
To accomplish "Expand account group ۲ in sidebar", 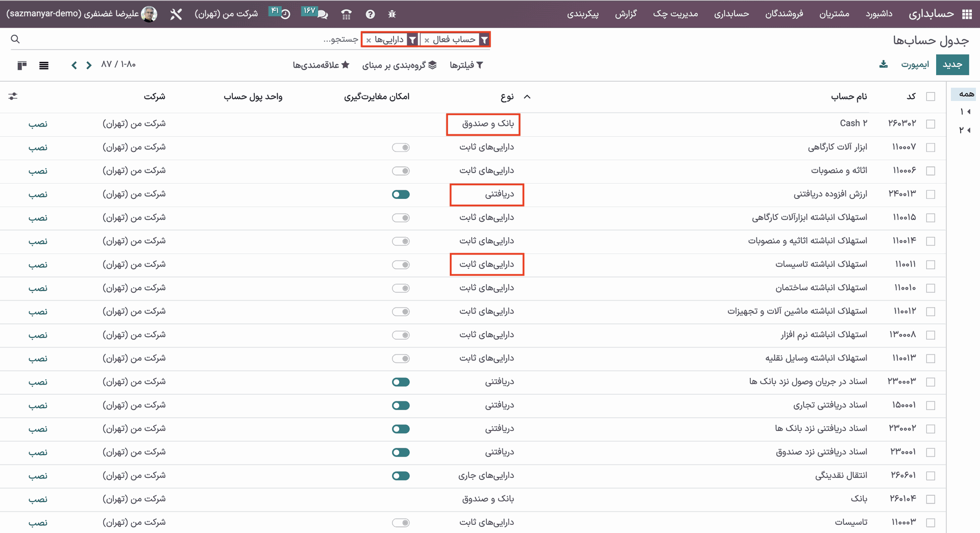I will [x=965, y=130].
